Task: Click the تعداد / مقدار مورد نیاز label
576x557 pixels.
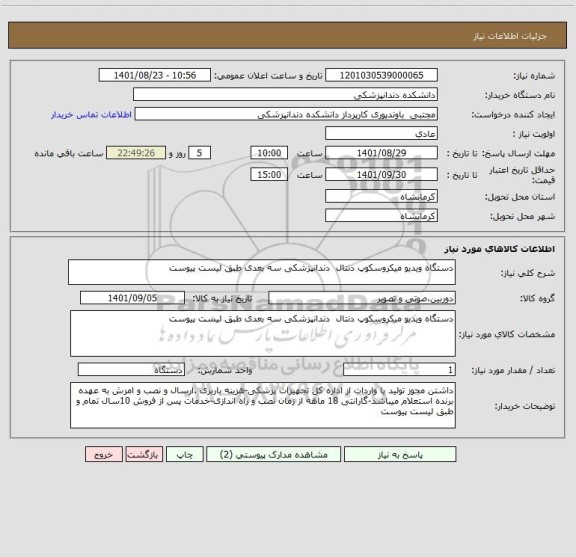Action: point(513,370)
